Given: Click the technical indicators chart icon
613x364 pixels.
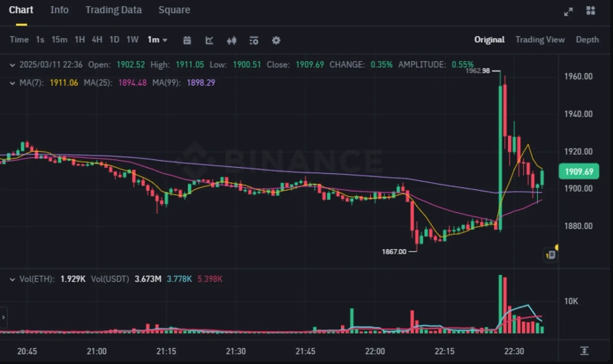Looking at the screenshot, I should [209, 40].
